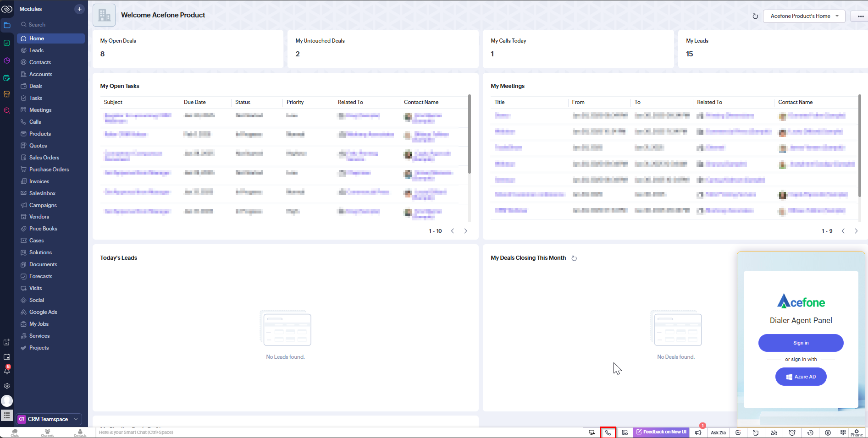Viewport: 868px width, 438px height.
Task: Click the My Open Tasks vertical scrollbar
Action: 469,134
